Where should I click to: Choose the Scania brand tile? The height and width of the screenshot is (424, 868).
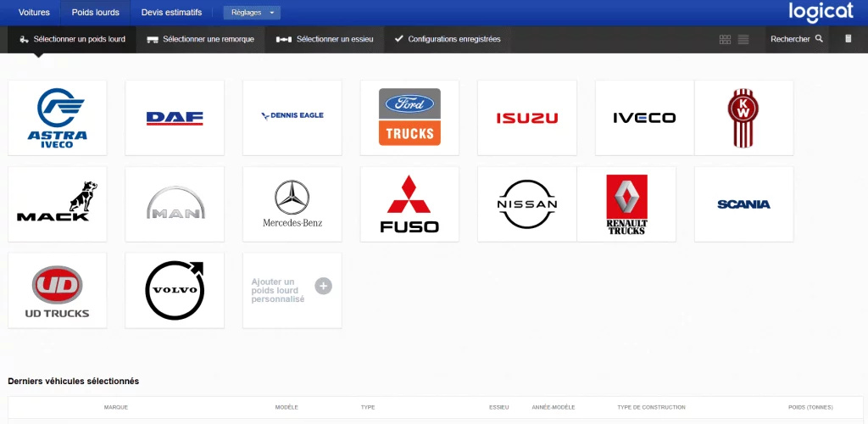[744, 204]
